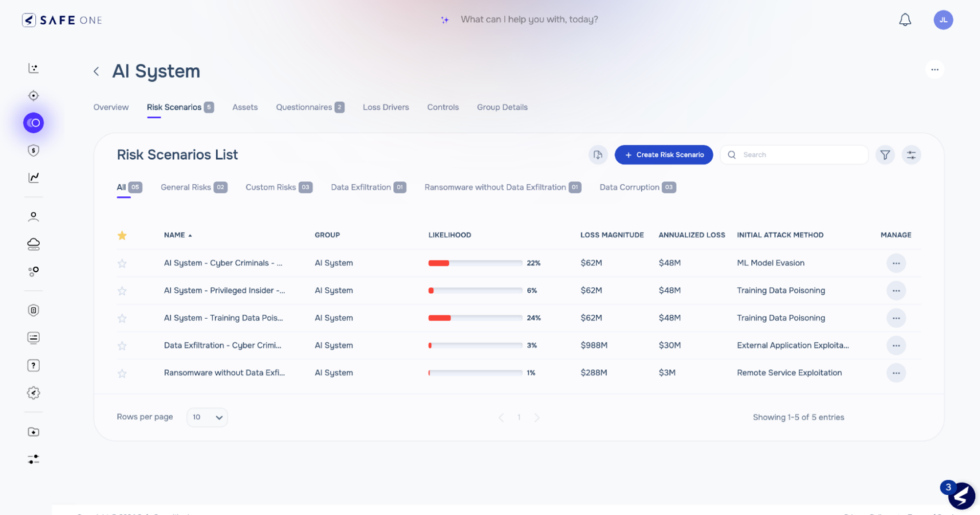Open the filter funnel icon
The height and width of the screenshot is (515, 980).
click(x=885, y=154)
